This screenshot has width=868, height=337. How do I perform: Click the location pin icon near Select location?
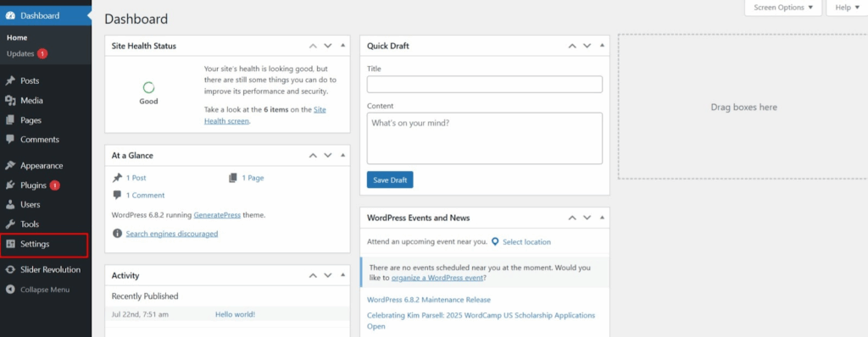pyautogui.click(x=495, y=242)
